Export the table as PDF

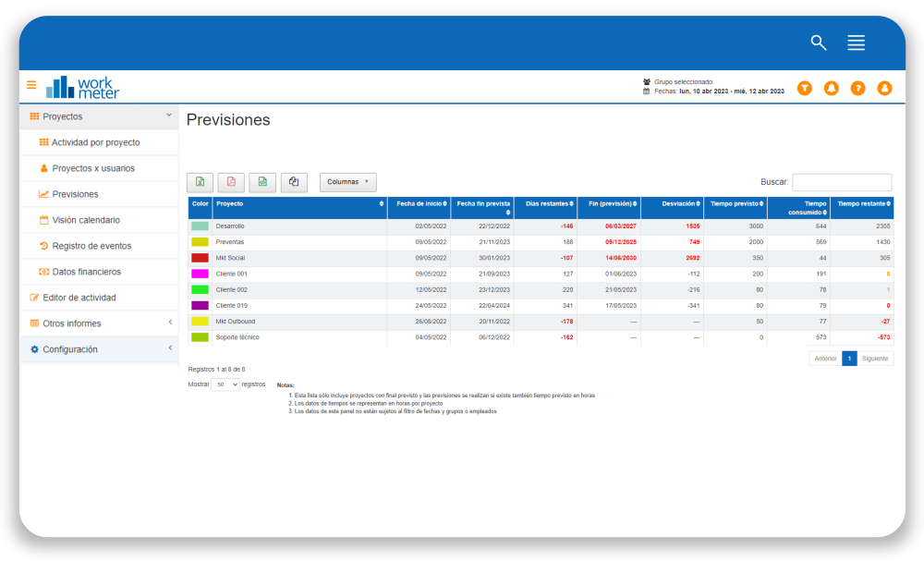point(231,182)
